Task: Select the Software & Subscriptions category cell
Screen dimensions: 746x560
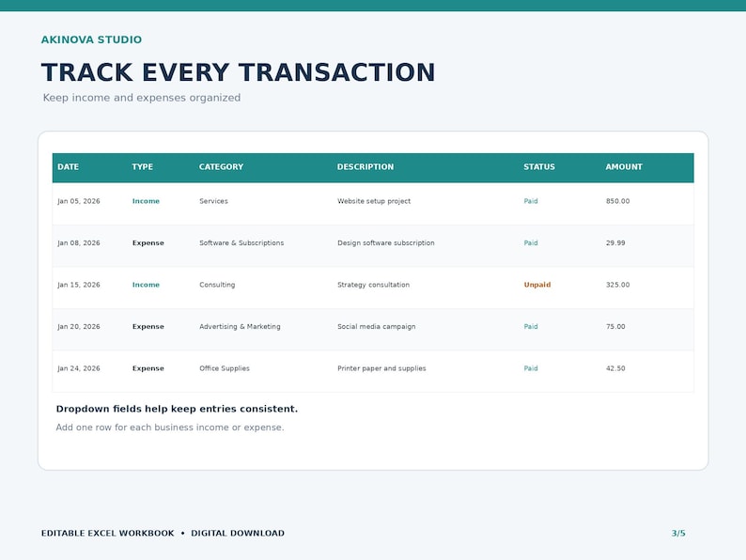Action: tap(241, 243)
